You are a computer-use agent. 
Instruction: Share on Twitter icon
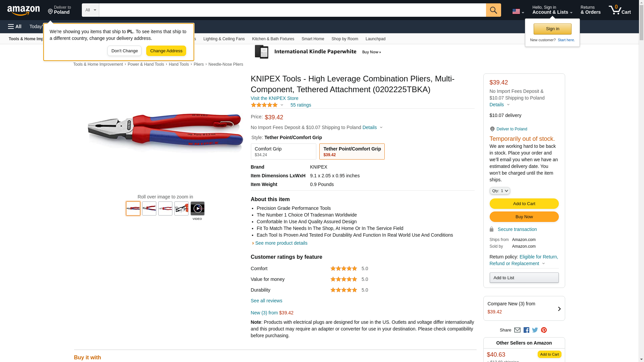click(x=535, y=330)
